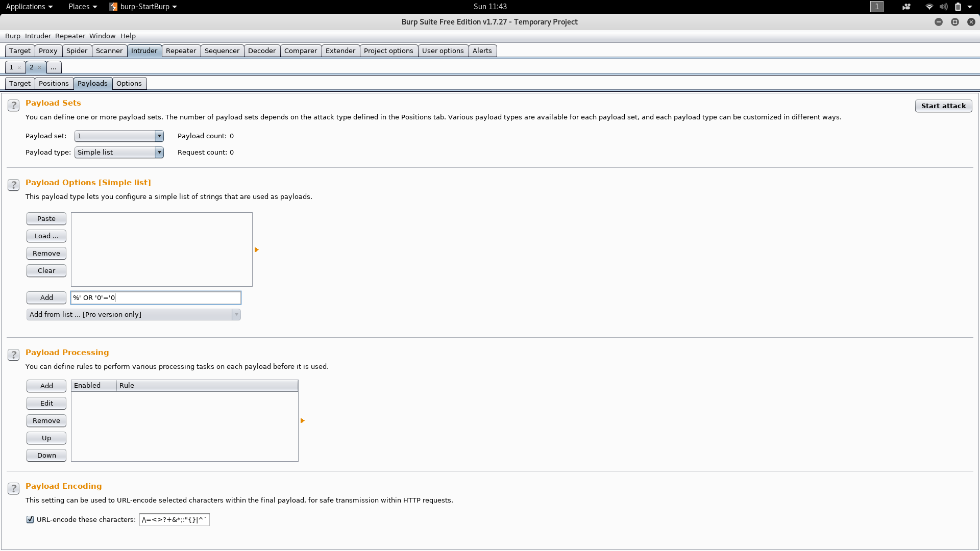Viewport: 980px width, 551px height.
Task: Expand Add from list dropdown
Action: click(133, 314)
